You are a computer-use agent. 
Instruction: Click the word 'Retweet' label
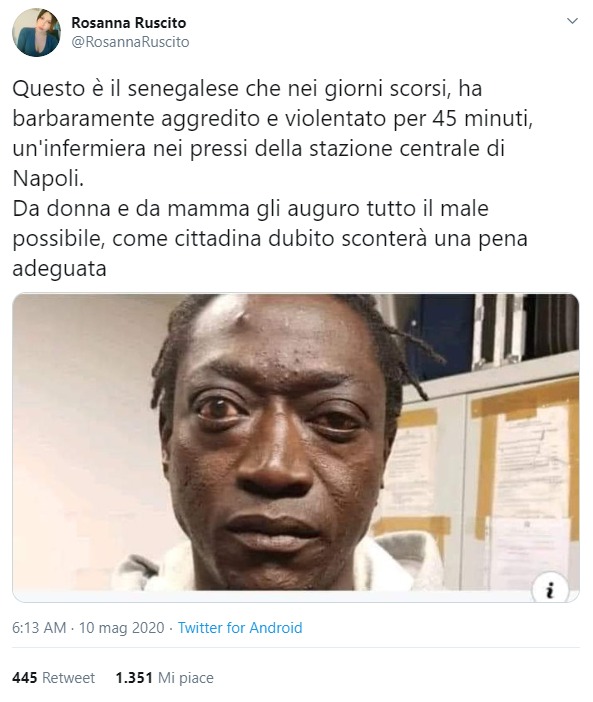pyautogui.click(x=68, y=678)
